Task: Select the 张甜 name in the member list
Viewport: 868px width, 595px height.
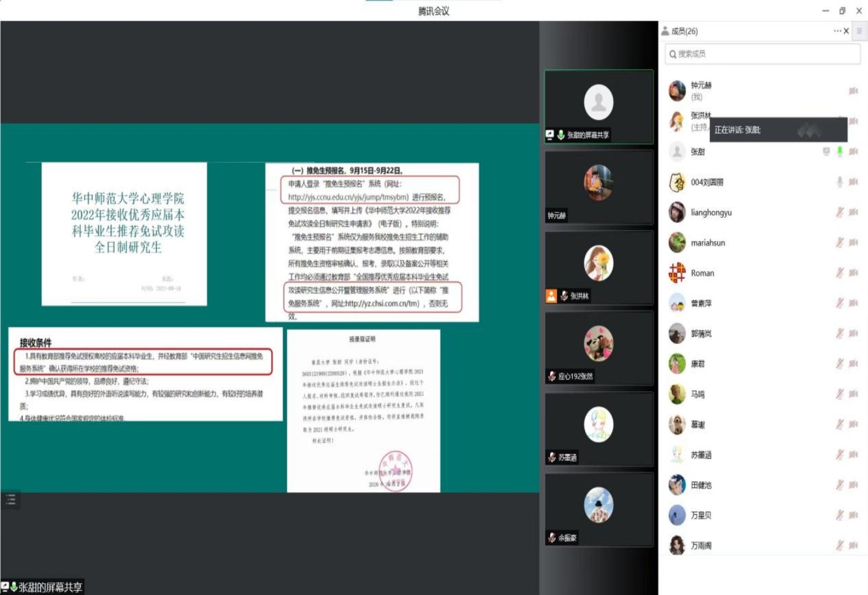Action: pyautogui.click(x=698, y=152)
